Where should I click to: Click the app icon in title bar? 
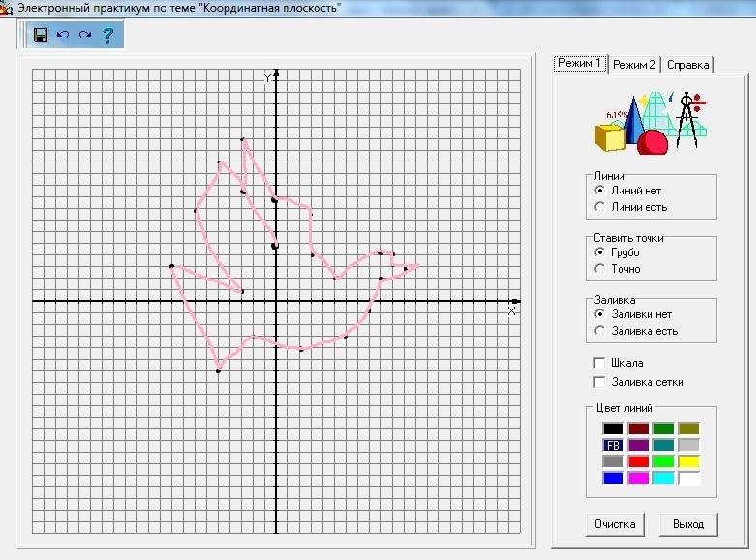tap(6, 8)
